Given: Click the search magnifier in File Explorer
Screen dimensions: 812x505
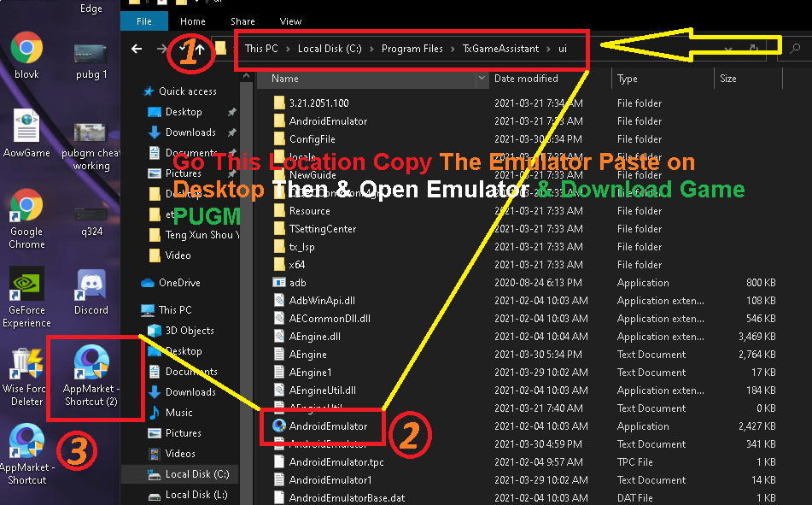Looking at the screenshot, I should (794, 49).
